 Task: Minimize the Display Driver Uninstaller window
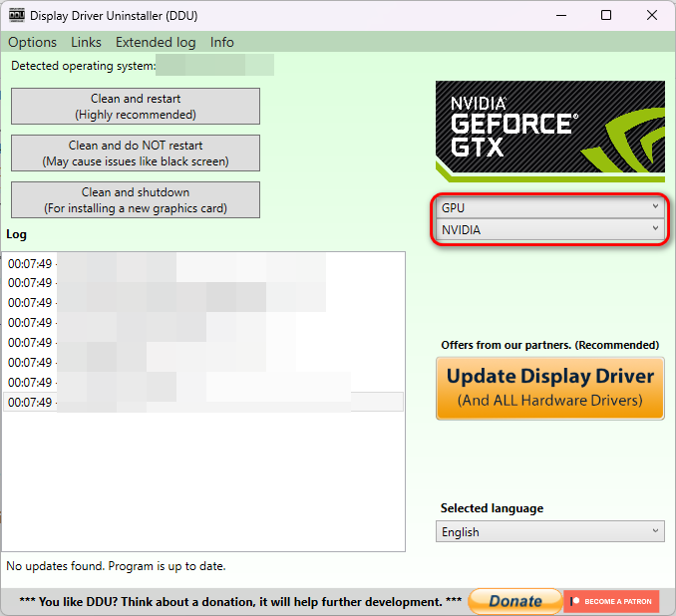click(x=561, y=16)
